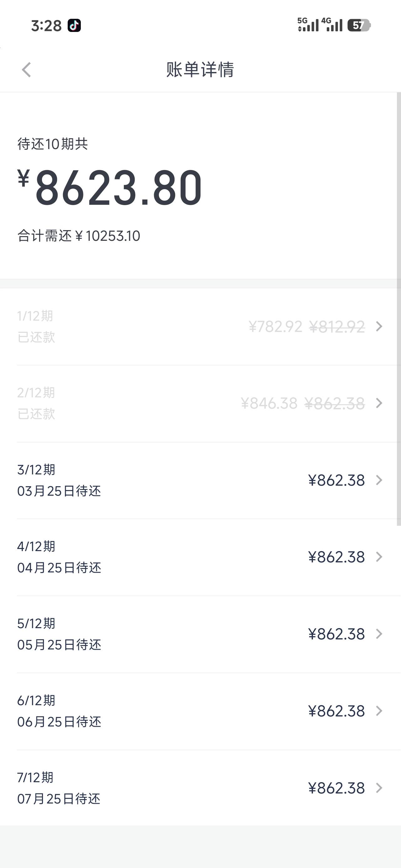Image resolution: width=401 pixels, height=868 pixels.
Task: Tap the back arrow icon
Action: coord(26,70)
